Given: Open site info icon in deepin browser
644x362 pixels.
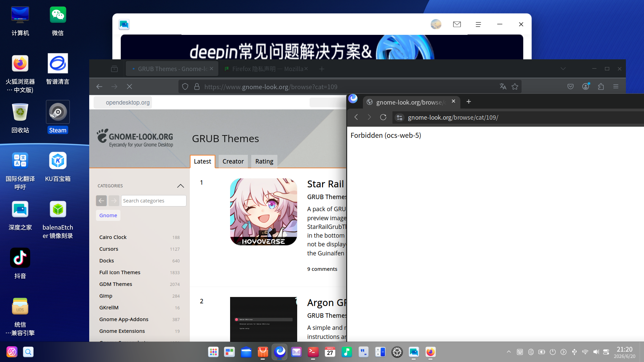Looking at the screenshot, I should coord(399,118).
